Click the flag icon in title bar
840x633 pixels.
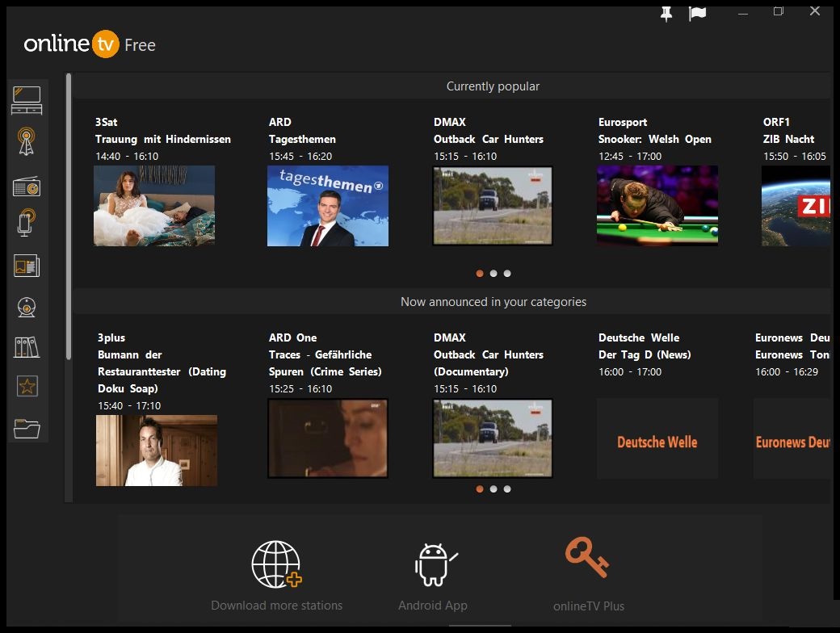pos(697,14)
